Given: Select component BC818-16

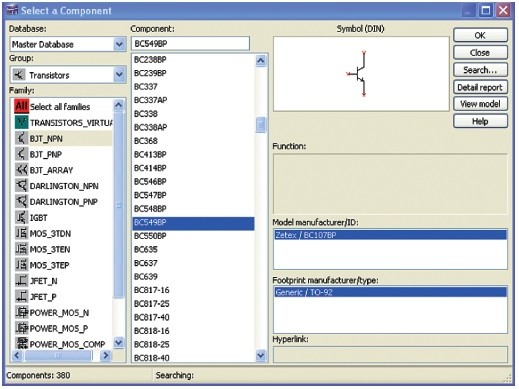Looking at the screenshot, I should [193, 331].
